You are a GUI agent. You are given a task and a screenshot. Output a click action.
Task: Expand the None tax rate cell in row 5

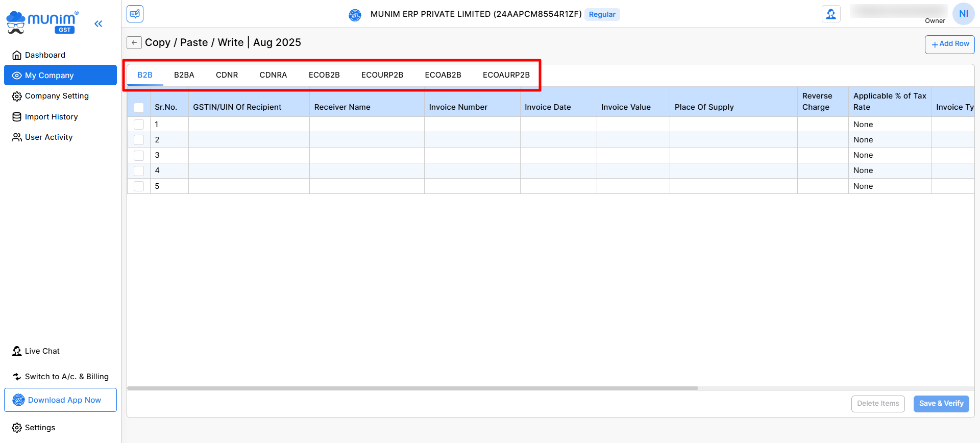point(889,186)
